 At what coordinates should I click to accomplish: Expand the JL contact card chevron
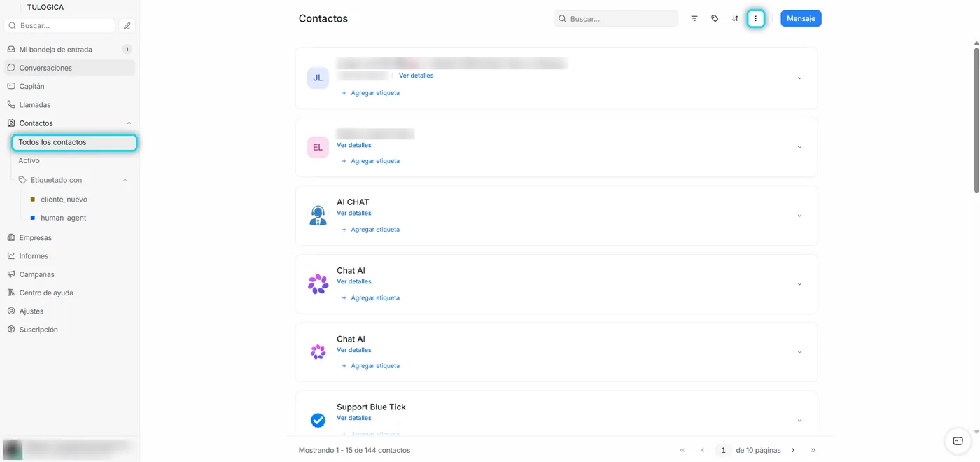pyautogui.click(x=799, y=78)
